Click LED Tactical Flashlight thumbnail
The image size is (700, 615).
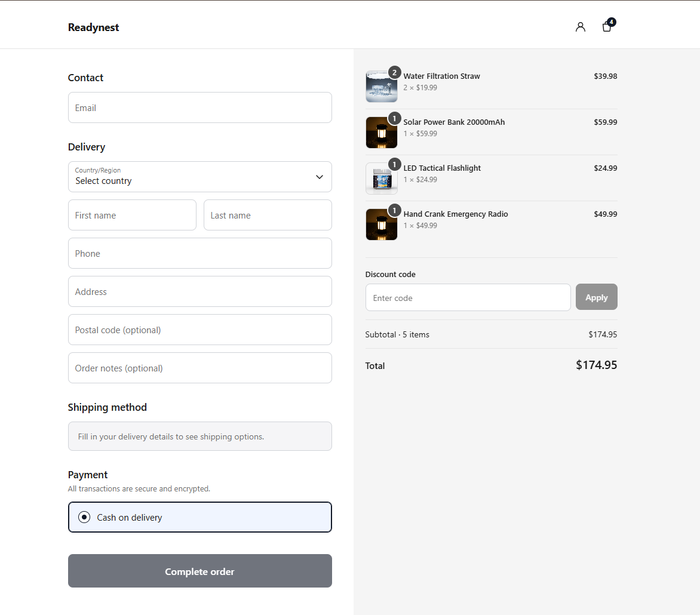point(381,178)
